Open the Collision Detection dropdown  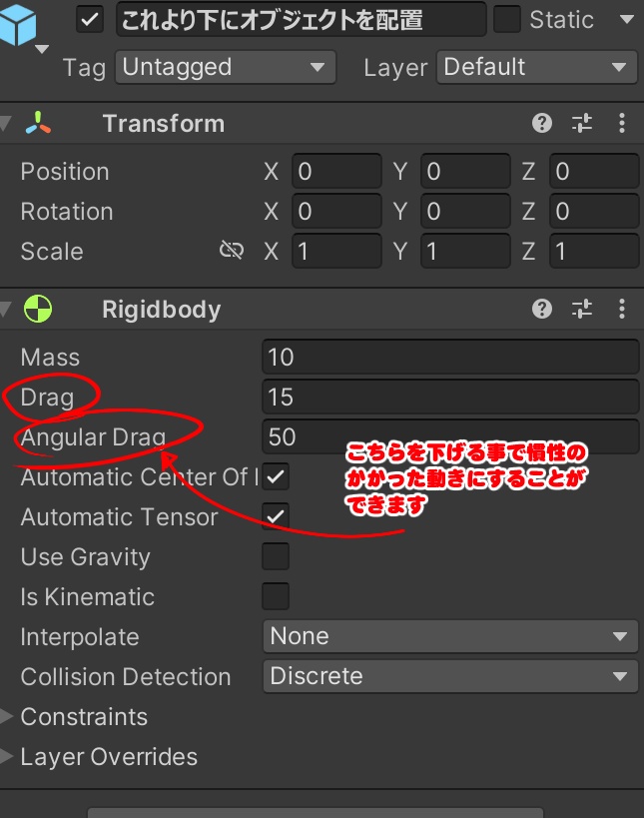(x=449, y=676)
